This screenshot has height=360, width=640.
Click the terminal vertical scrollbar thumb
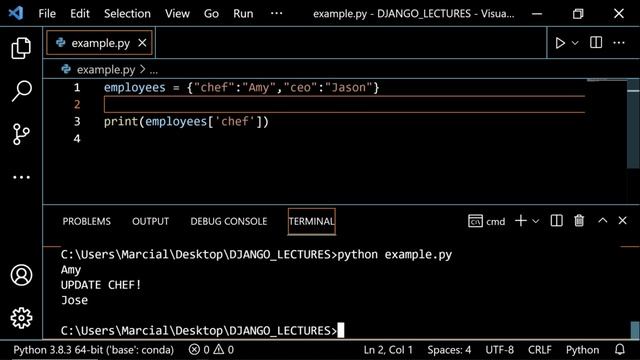point(635,330)
